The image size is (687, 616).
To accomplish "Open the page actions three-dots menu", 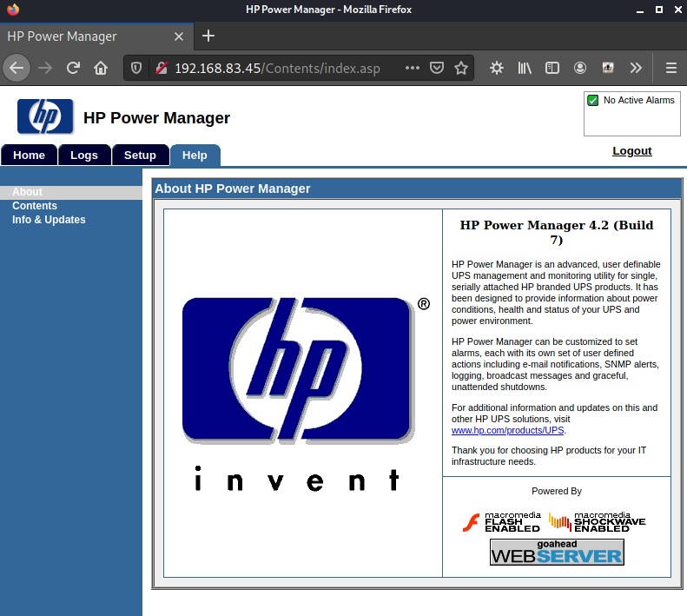I will click(413, 68).
